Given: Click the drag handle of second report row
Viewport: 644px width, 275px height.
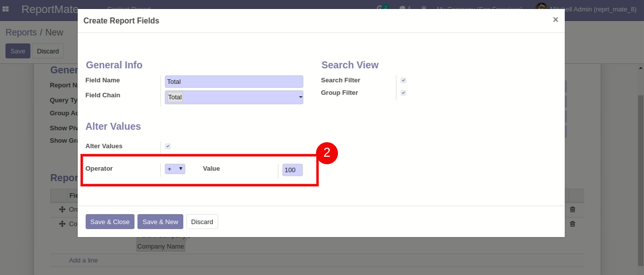Looking at the screenshot, I should click(x=62, y=224).
